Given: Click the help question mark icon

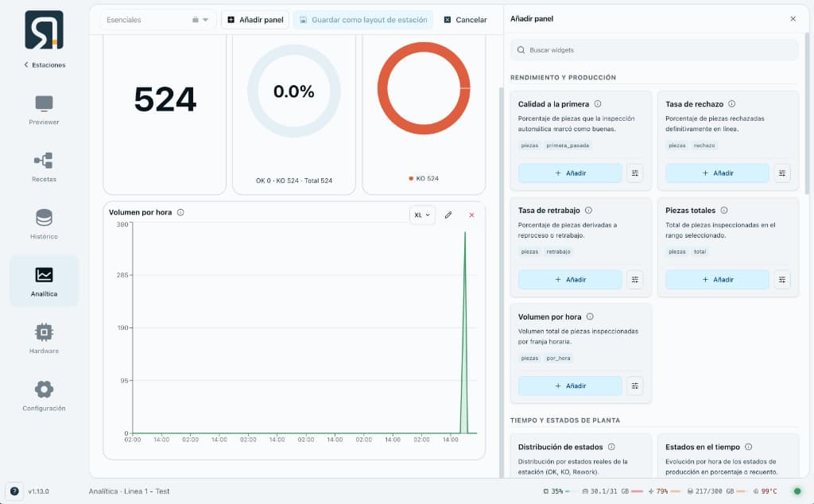Looking at the screenshot, I should pos(14,491).
